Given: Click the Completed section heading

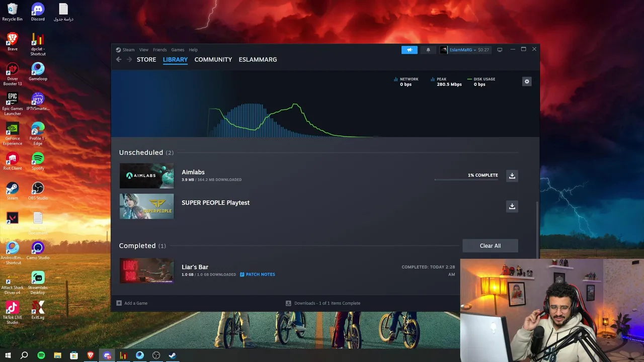Looking at the screenshot, I should coord(142,246).
